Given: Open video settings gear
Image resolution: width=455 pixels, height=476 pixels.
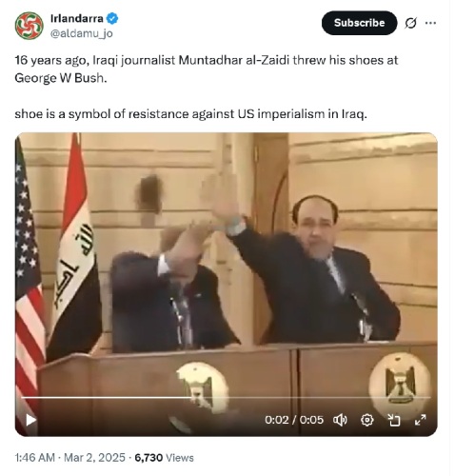Looking at the screenshot, I should [367, 420].
